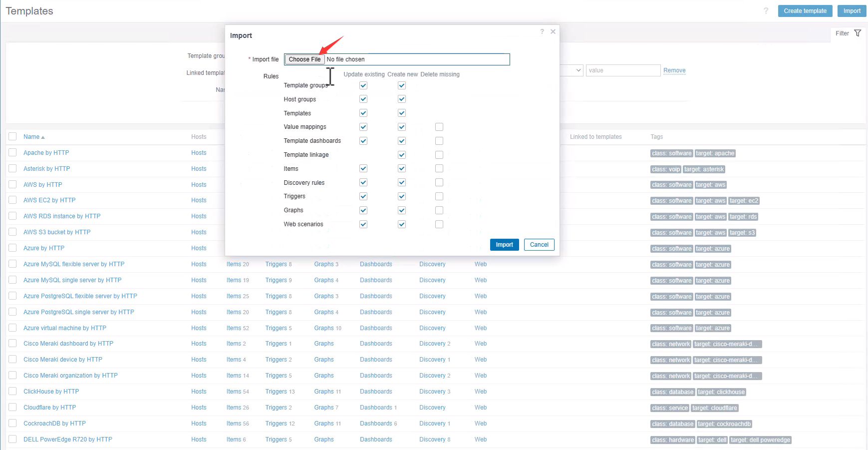Screen dimensions: 868x450
Task: Cancel the Import dialog
Action: coord(539,245)
